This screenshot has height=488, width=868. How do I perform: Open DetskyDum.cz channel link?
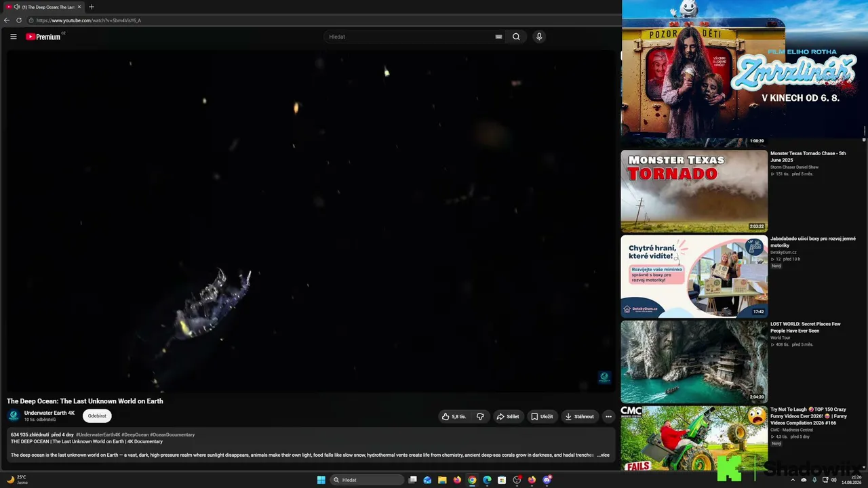click(783, 252)
